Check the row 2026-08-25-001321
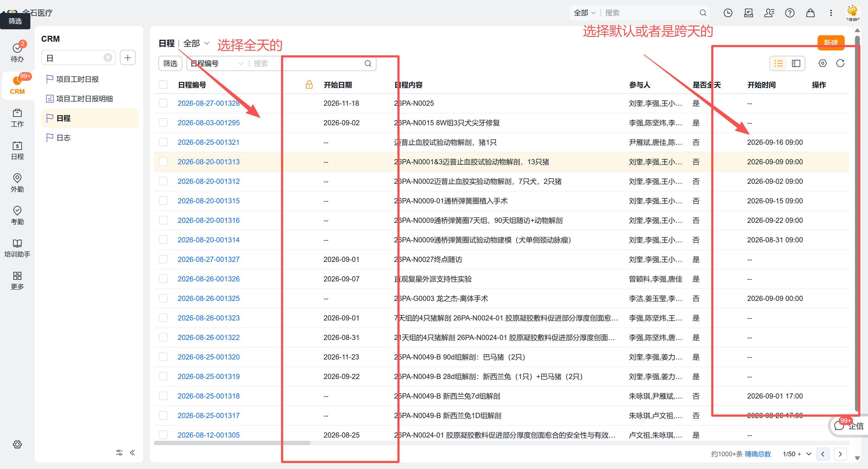Screen dimensions: 868x469 (x=163, y=142)
